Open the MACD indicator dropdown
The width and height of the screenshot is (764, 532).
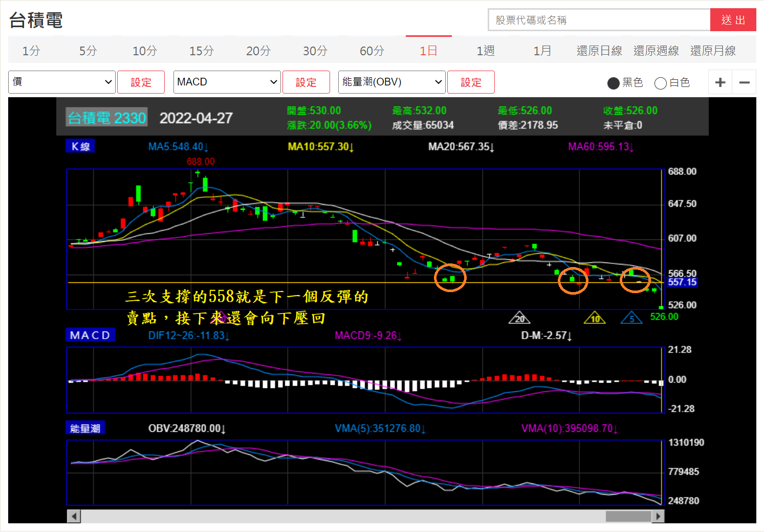(x=227, y=82)
